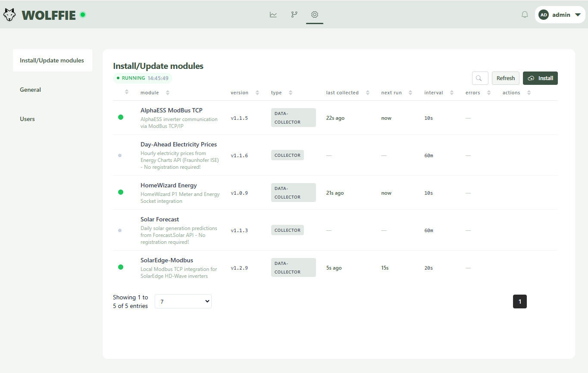Viewport: 588px width, 373px height.
Task: Click the WOLFFIE brand title
Action: click(49, 15)
